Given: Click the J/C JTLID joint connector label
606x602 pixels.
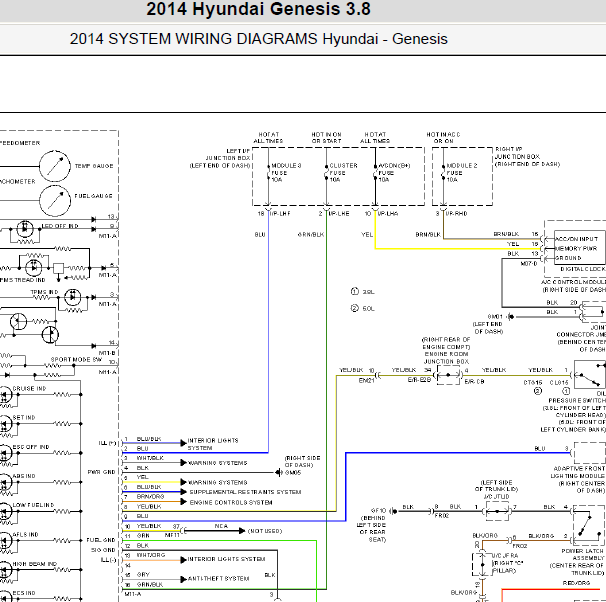Looking at the screenshot, I should click(497, 497).
